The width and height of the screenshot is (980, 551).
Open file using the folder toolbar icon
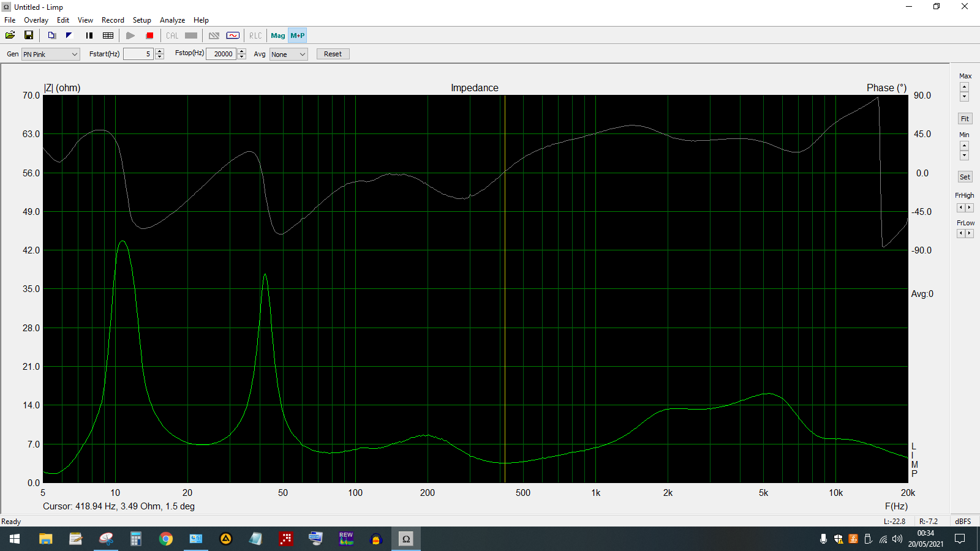tap(10, 36)
